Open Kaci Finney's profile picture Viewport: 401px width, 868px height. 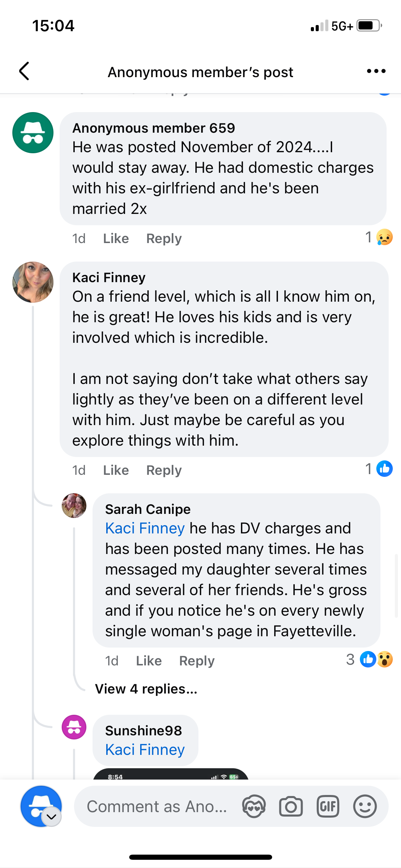pyautogui.click(x=33, y=282)
